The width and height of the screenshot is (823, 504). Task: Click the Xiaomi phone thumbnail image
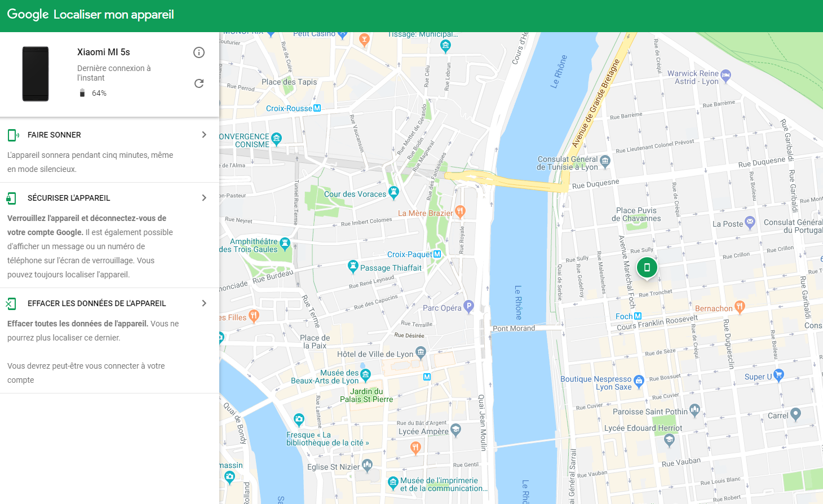click(36, 74)
